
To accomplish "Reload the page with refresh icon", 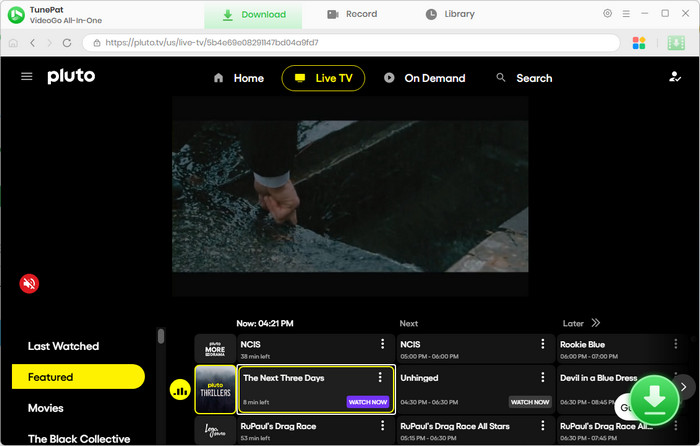I will [x=67, y=43].
